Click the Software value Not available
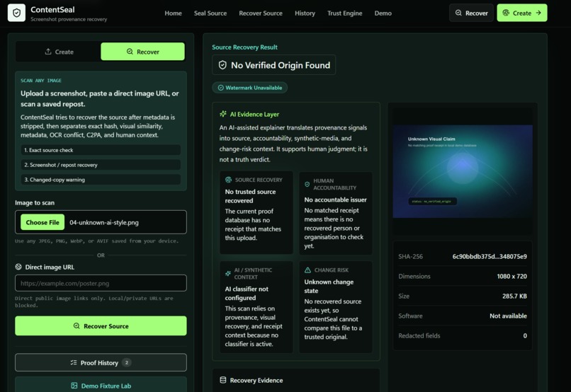Screen dimensions: 571x392 click(508, 316)
